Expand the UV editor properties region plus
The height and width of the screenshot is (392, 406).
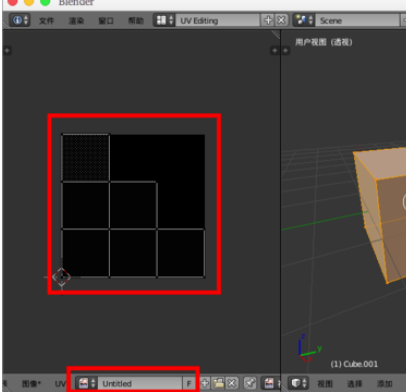[x=274, y=50]
